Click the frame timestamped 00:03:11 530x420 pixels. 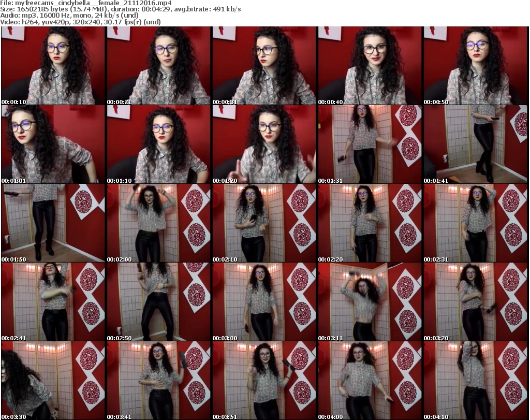[370, 302]
